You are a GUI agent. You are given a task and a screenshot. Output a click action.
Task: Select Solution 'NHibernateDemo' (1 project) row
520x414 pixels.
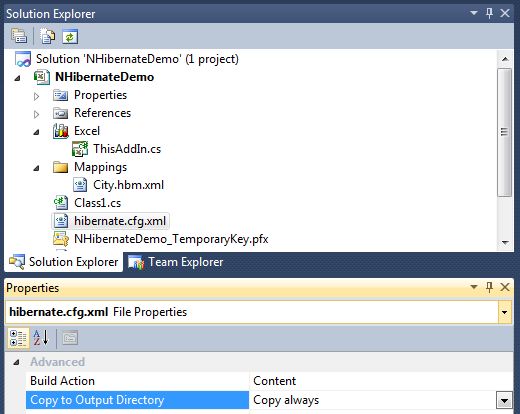(137, 59)
